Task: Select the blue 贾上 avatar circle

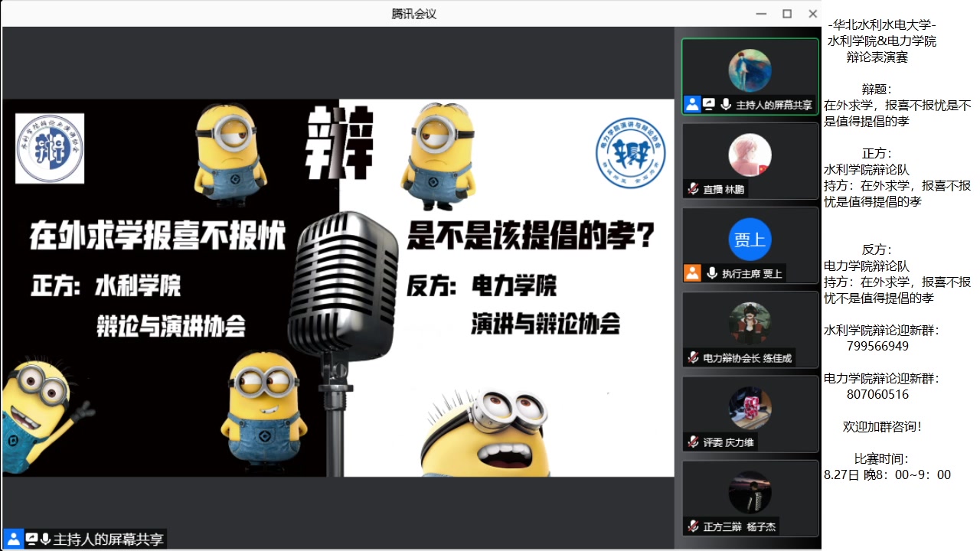Action: (750, 239)
